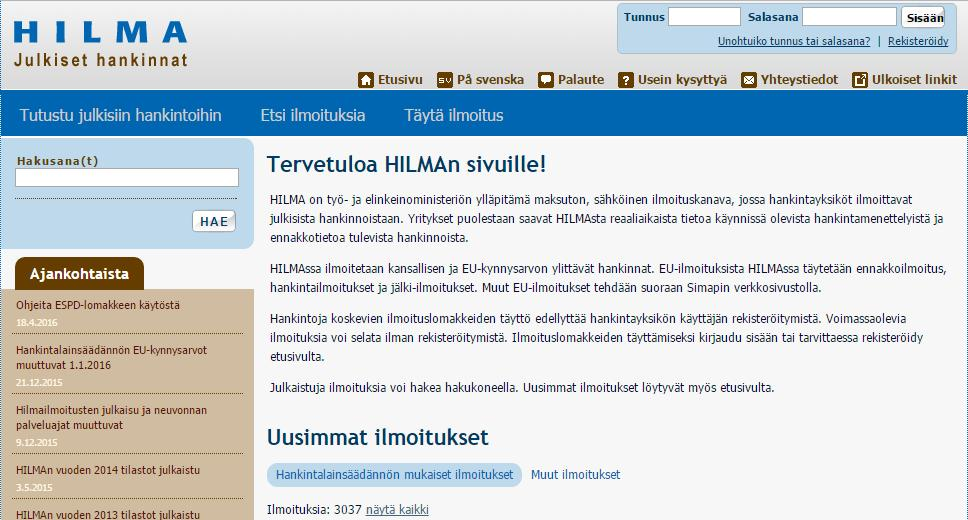Click the Hakusana(t) label
The width and height of the screenshot is (968, 520).
coord(57,161)
